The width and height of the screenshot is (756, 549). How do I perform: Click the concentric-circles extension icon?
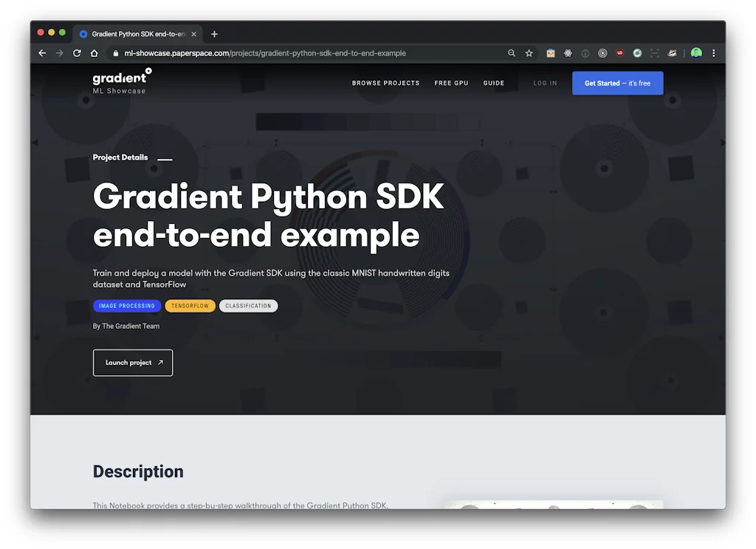(x=602, y=53)
